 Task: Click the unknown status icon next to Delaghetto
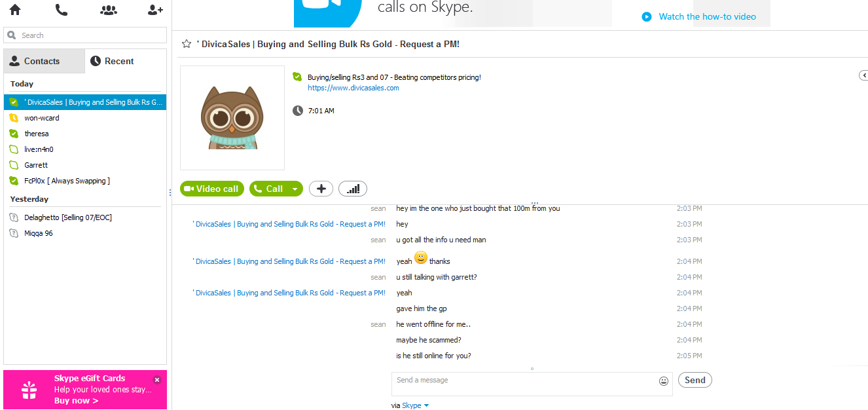pos(14,217)
